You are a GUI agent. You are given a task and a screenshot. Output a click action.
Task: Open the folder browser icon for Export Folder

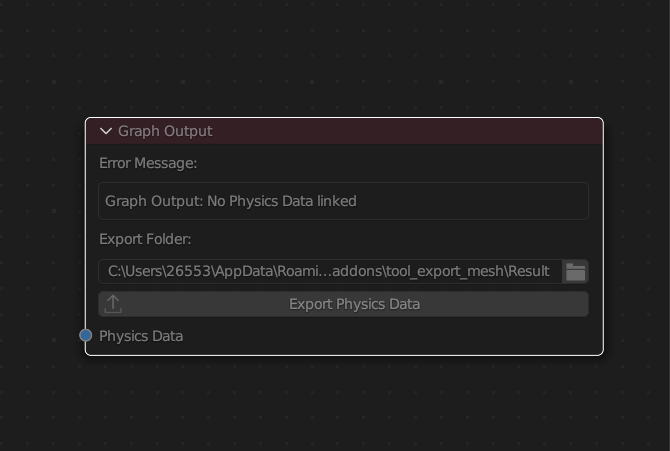575,271
